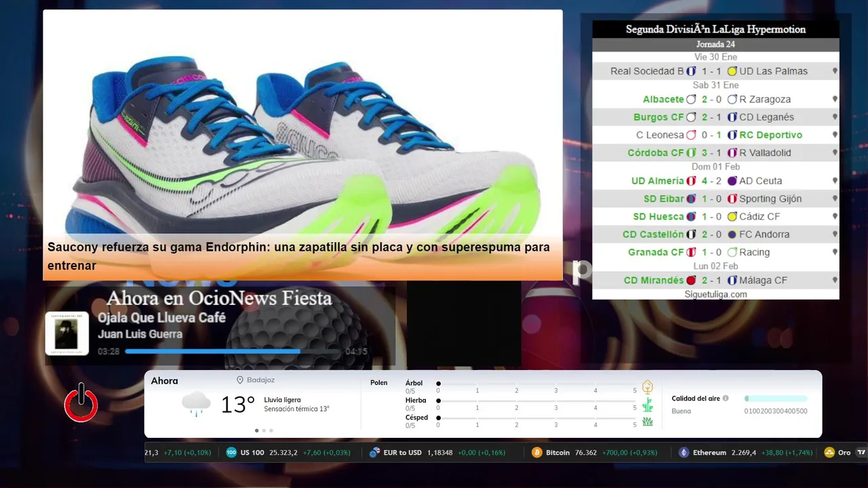This screenshot has height=488, width=868.
Task: Click the Badajoz location pin icon
Action: point(240,380)
